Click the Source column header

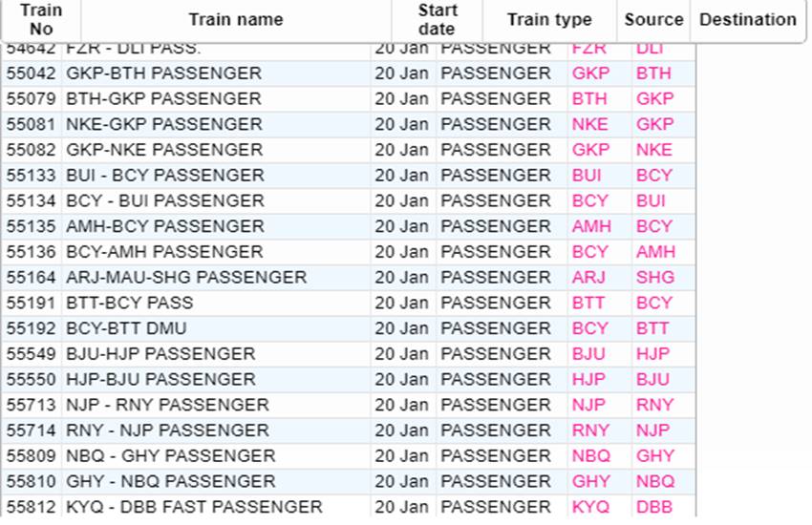click(654, 20)
